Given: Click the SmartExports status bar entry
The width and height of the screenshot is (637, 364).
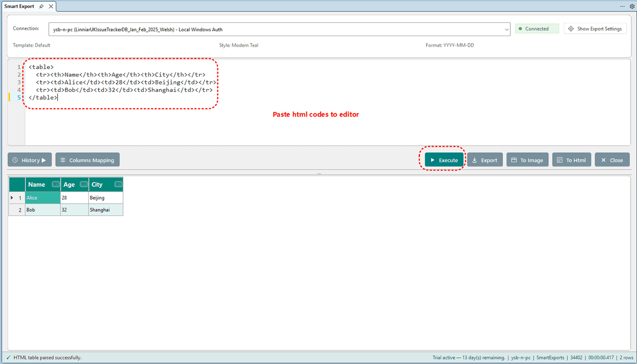Looking at the screenshot, I should click(550, 358).
